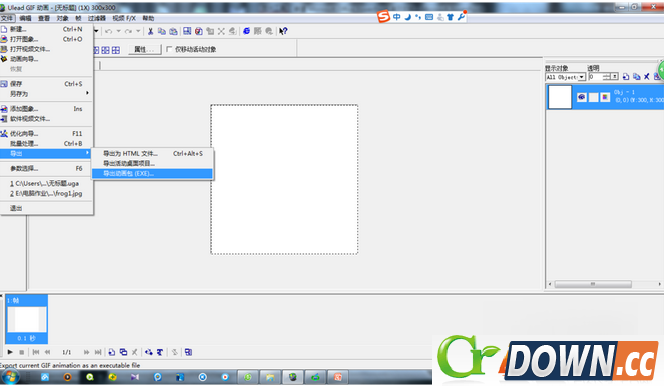Image resolution: width=664 pixels, height=386 pixels.
Task: Open the 视频 F/X menu
Action: [124, 18]
